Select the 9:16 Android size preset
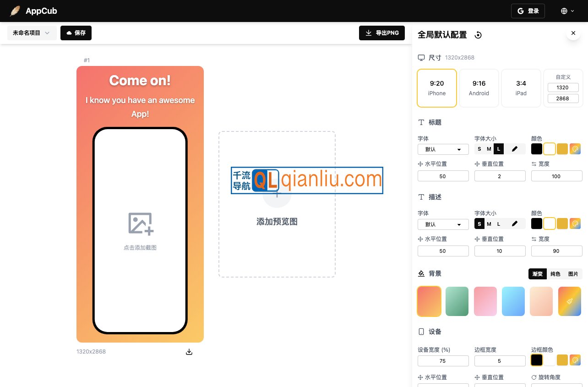 [479, 88]
